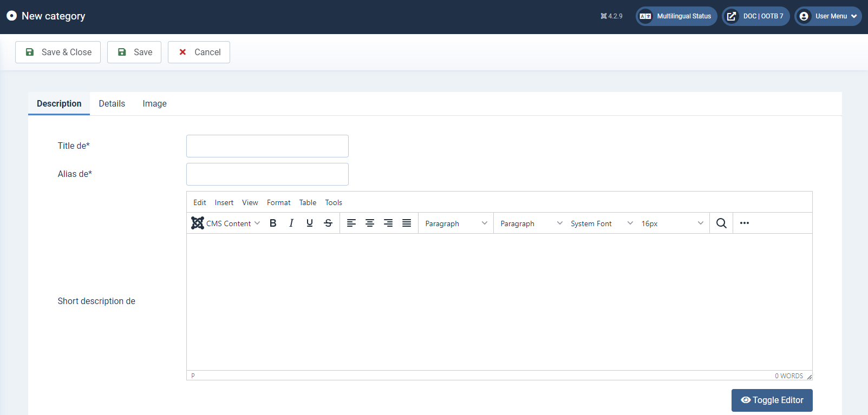Expand the User Menu

click(x=828, y=16)
